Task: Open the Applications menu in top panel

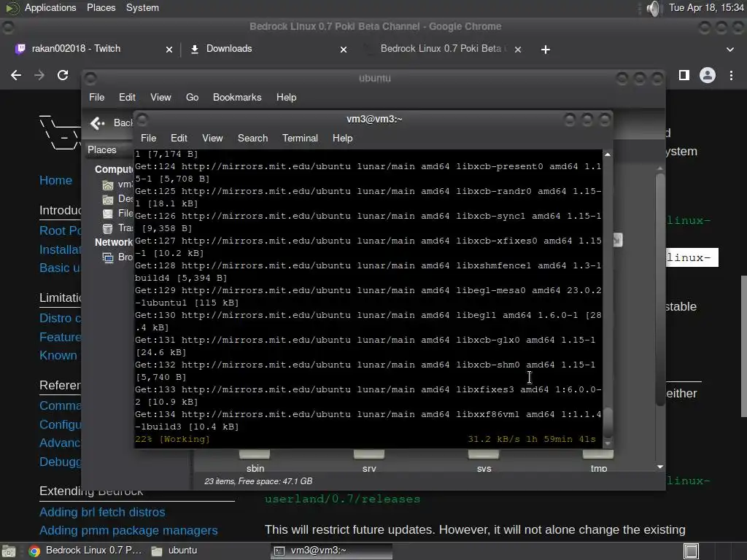Action: [x=50, y=7]
